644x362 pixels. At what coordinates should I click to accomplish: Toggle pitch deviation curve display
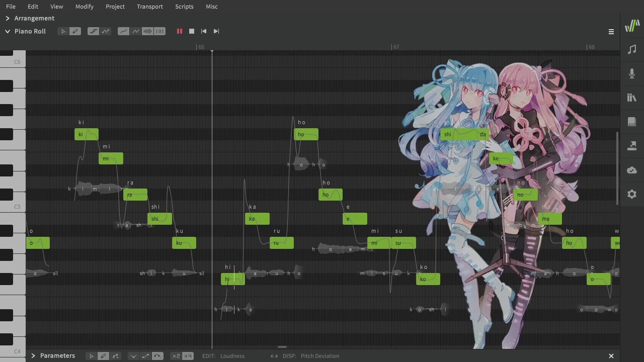[136, 31]
